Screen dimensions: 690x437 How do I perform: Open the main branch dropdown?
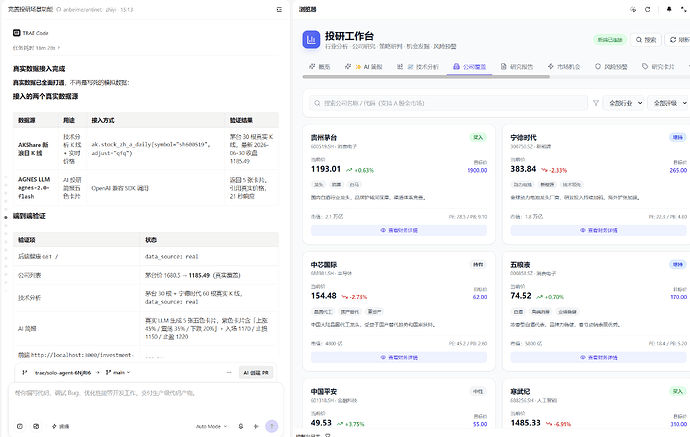click(x=118, y=372)
